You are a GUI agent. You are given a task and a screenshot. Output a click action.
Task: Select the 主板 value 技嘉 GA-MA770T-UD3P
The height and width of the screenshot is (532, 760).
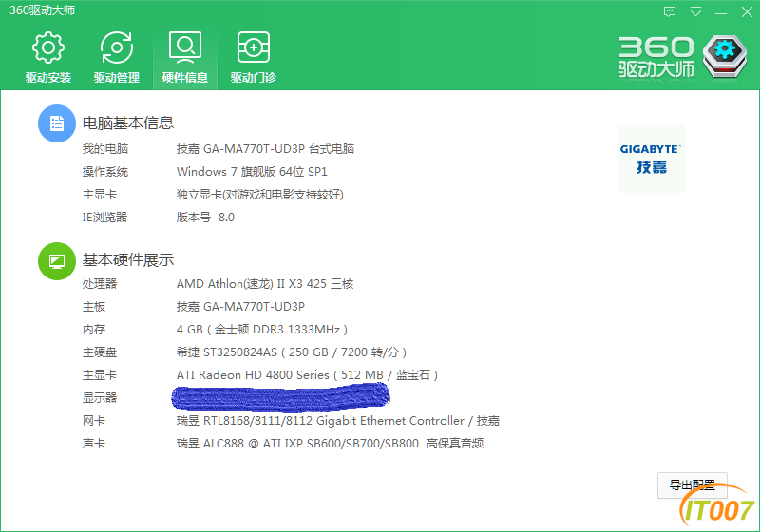[x=240, y=306]
